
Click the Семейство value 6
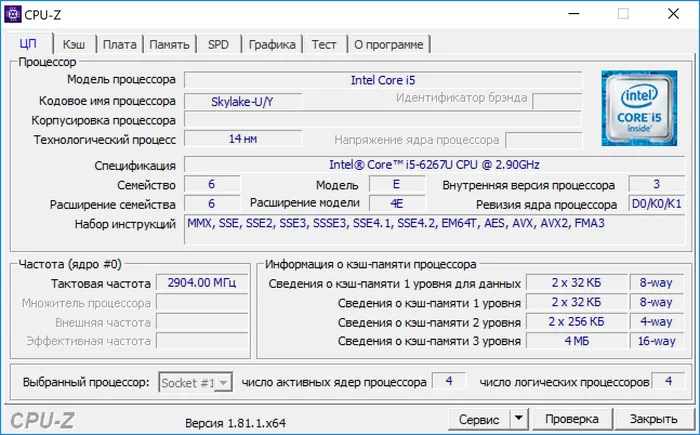[x=212, y=184]
